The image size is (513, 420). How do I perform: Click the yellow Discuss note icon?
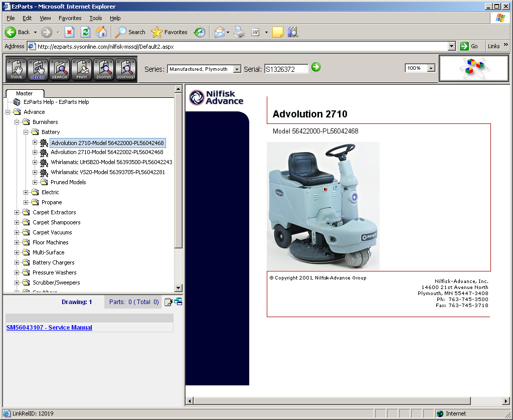pyautogui.click(x=277, y=32)
